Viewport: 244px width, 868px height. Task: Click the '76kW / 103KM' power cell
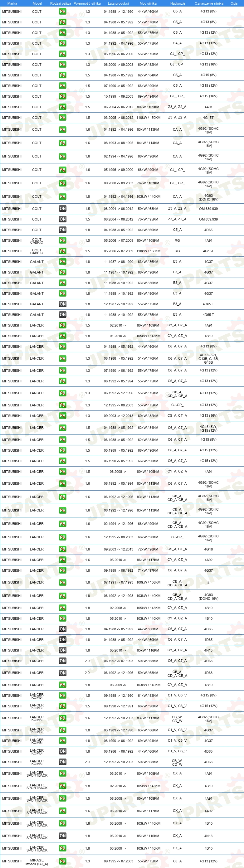[148, 183]
